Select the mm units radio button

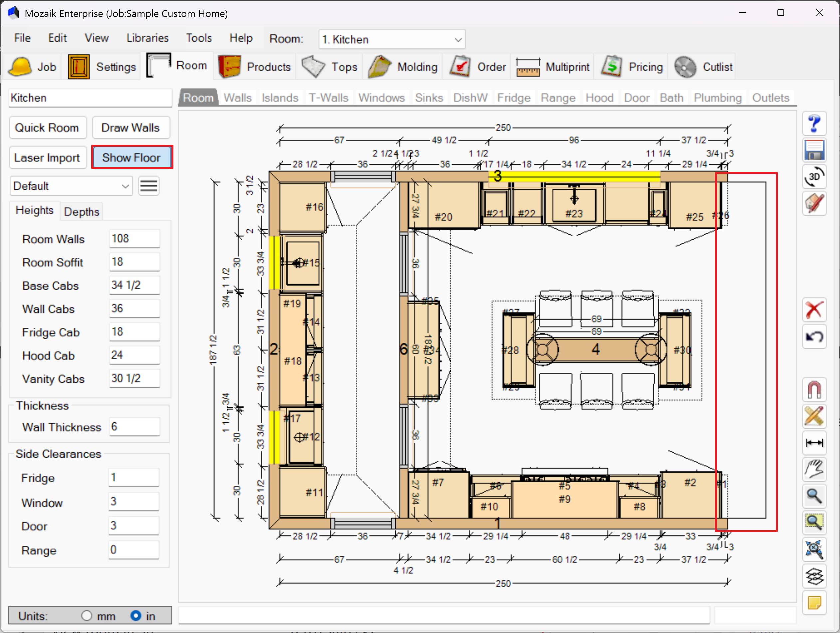pos(87,616)
